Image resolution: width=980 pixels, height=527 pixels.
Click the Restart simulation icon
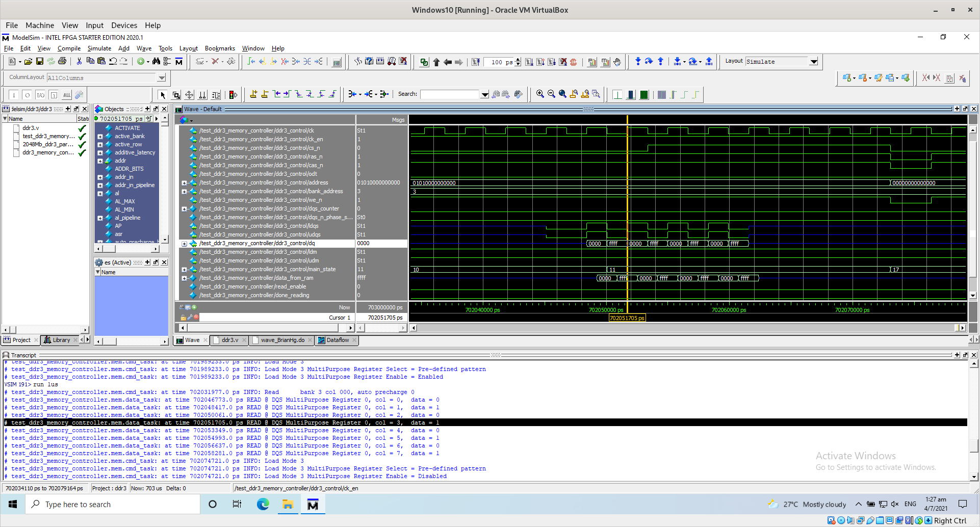pyautogui.click(x=476, y=62)
